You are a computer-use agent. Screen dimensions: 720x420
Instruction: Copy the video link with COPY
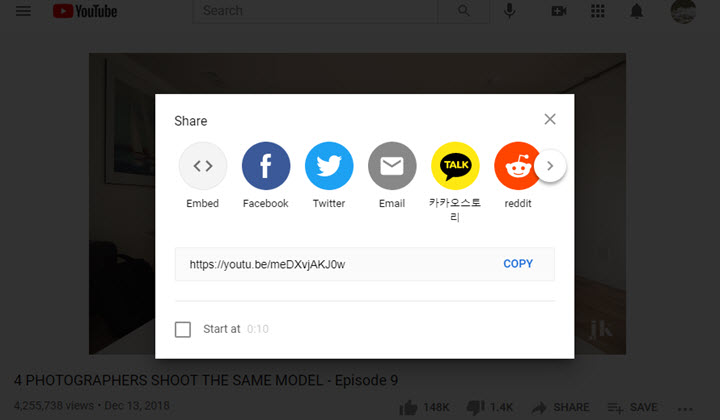click(x=518, y=263)
